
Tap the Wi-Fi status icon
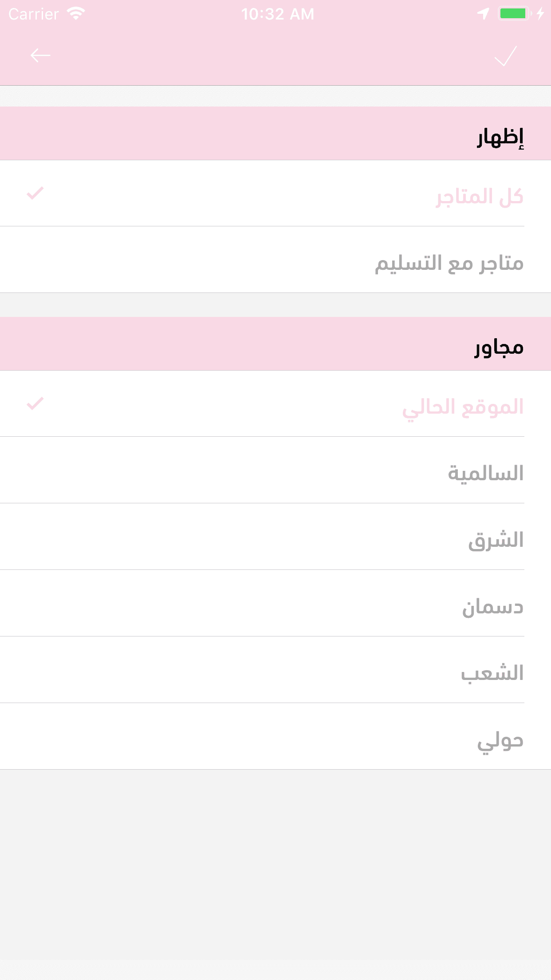point(76,14)
